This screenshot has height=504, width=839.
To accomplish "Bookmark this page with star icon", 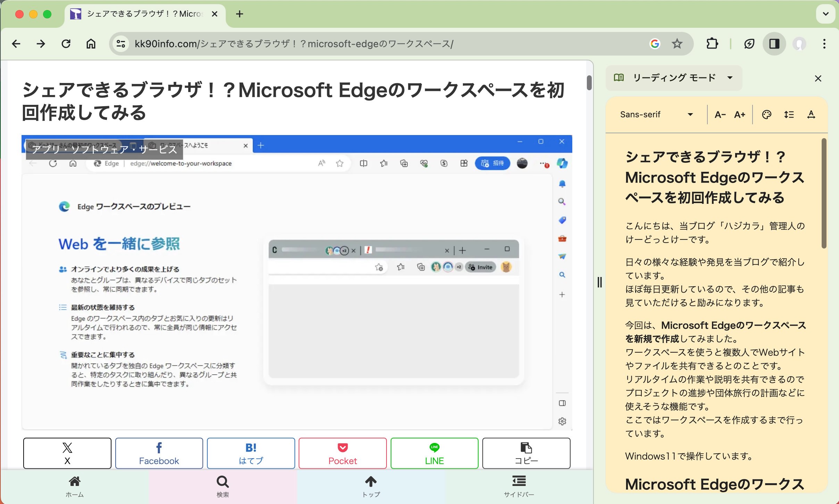I will click(677, 44).
